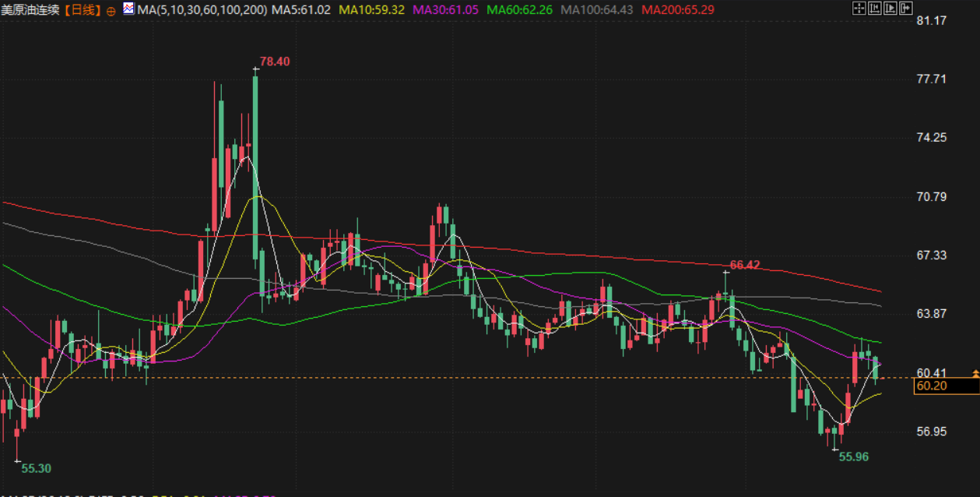This screenshot has height=497, width=980.
Task: Select the 【日线】 period label
Action: coord(83,9)
